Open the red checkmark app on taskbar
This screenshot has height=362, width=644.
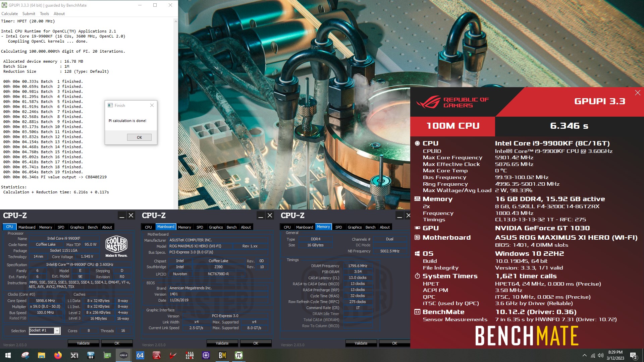(x=173, y=355)
